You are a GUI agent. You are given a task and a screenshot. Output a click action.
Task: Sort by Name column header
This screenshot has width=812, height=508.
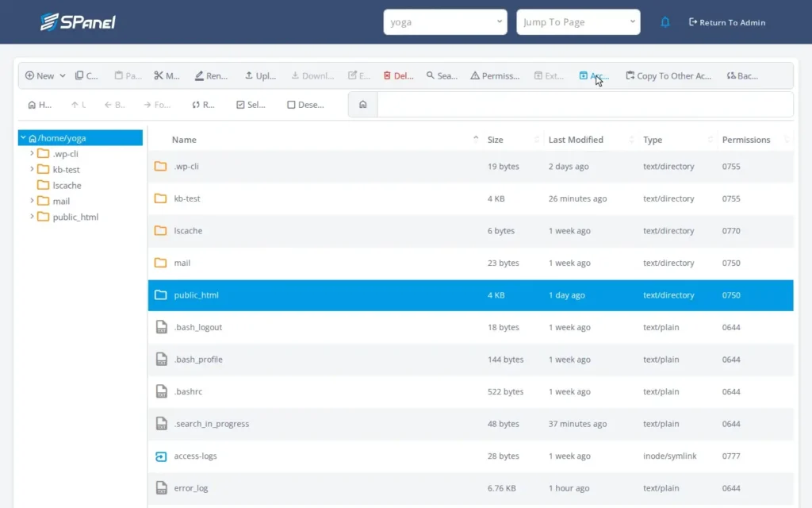(x=184, y=140)
